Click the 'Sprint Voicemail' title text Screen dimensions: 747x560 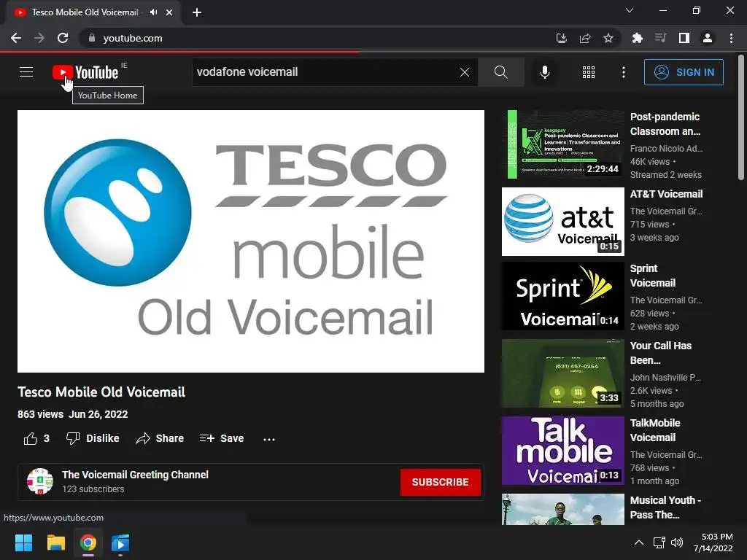pos(653,276)
